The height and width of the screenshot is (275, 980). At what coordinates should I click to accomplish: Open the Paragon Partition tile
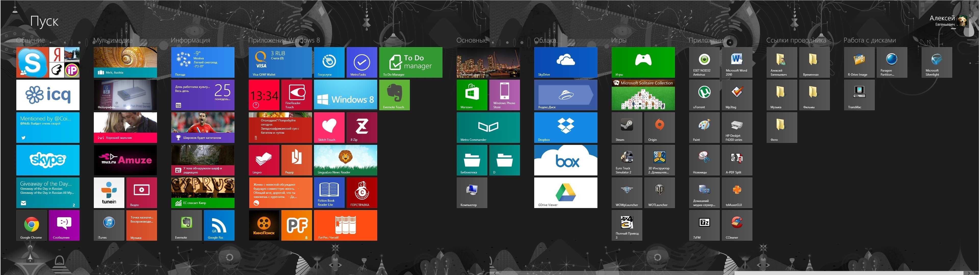click(892, 62)
